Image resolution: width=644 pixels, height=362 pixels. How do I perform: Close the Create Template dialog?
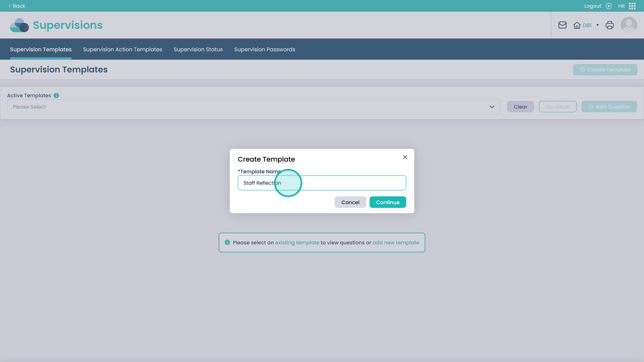[x=405, y=157]
